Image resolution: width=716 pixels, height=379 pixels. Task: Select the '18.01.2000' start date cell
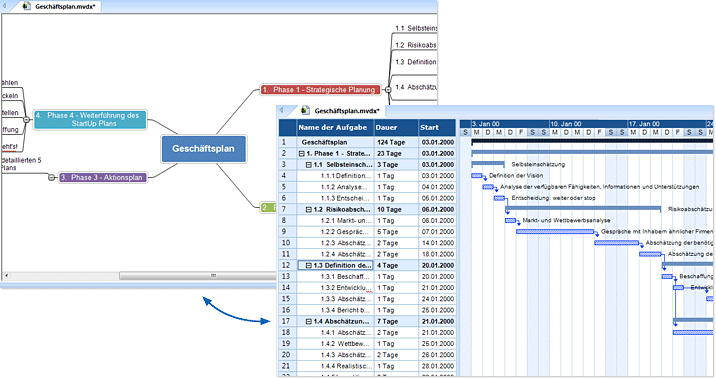437,254
